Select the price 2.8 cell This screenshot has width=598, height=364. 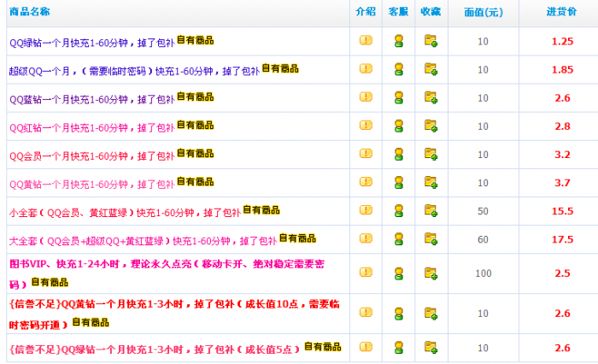(x=562, y=126)
